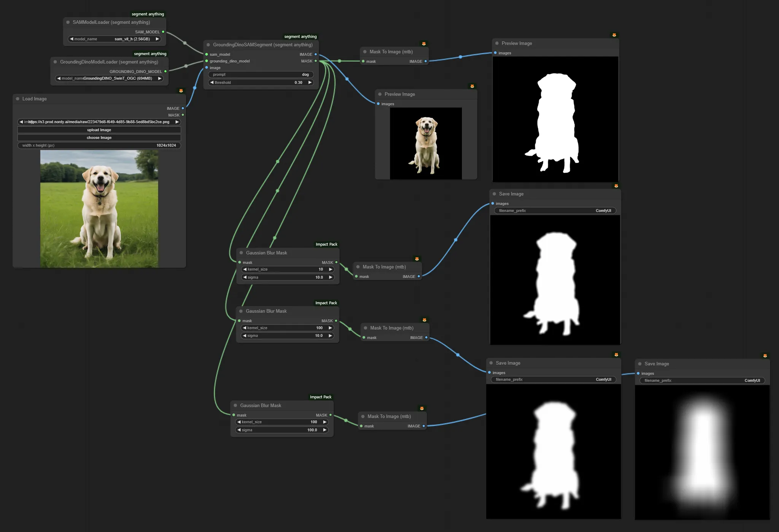Click left arrow of threshold widget
This screenshot has width=779, height=532.
212,83
